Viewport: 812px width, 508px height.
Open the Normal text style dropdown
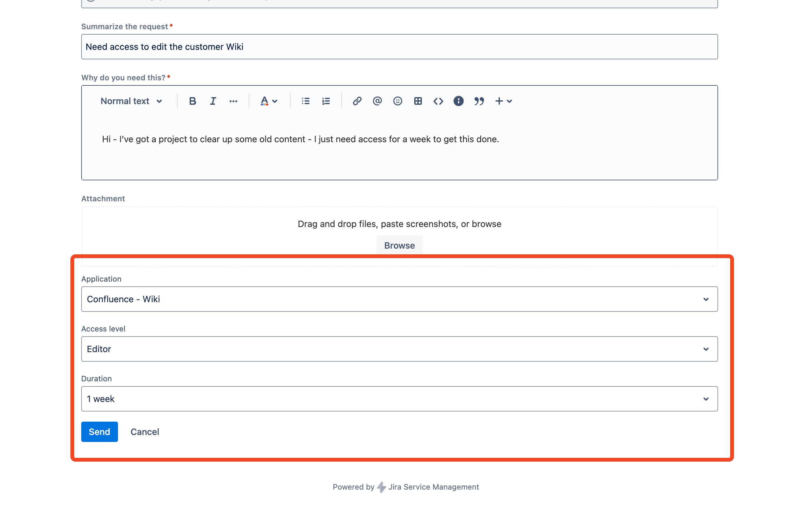click(x=131, y=101)
